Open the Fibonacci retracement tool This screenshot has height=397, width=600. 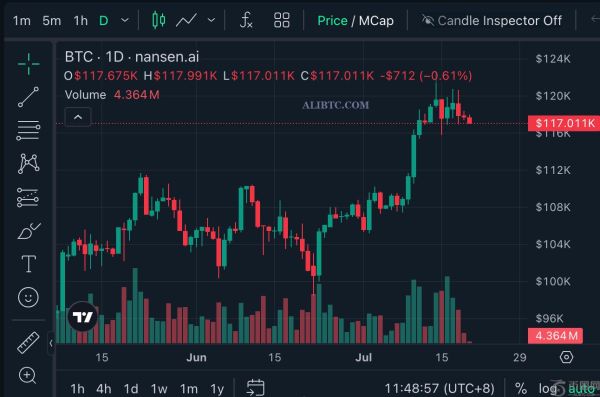28,130
